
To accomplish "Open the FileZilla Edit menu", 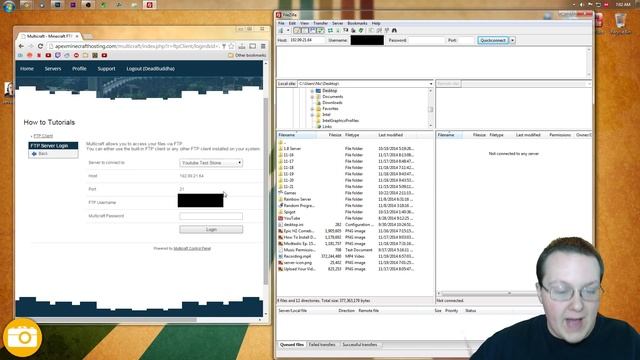I will pos(292,23).
